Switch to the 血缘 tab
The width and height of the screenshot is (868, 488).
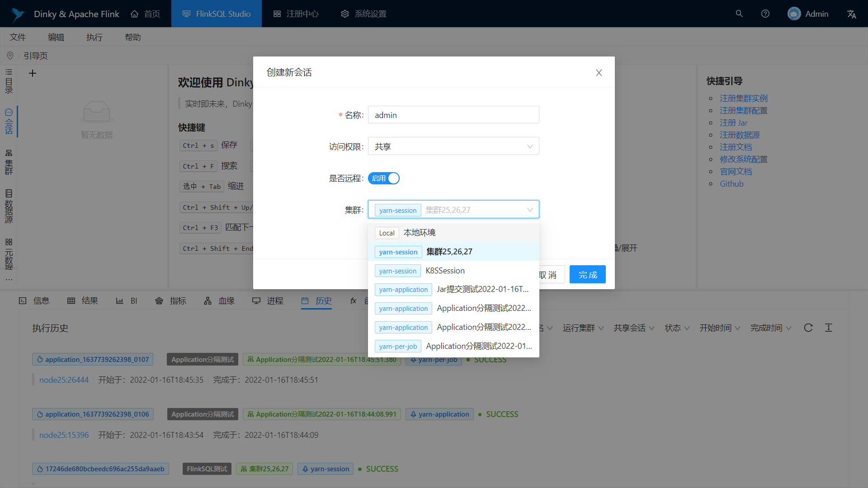click(219, 301)
